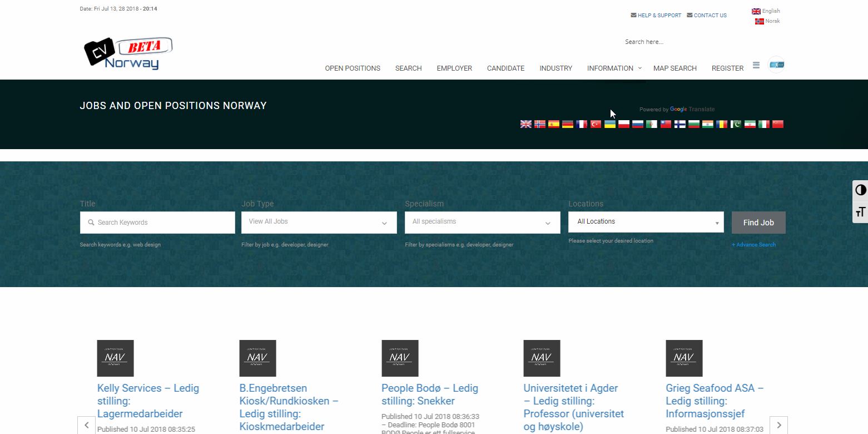Open the Advance Search link

(753, 245)
